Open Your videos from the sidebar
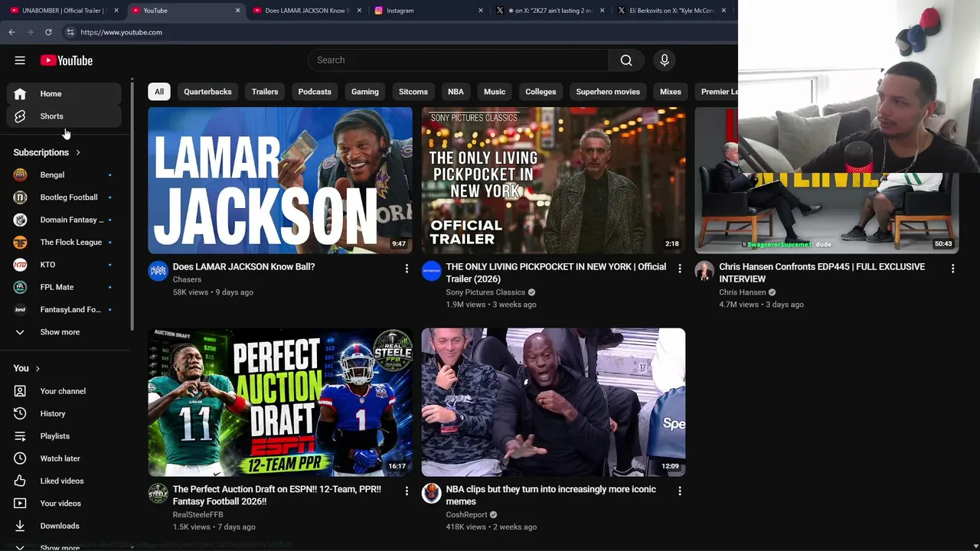The height and width of the screenshot is (551, 980). pos(64,504)
